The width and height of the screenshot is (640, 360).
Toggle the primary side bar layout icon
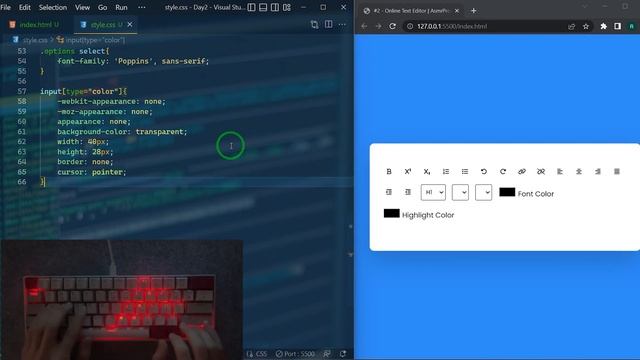click(x=251, y=7)
